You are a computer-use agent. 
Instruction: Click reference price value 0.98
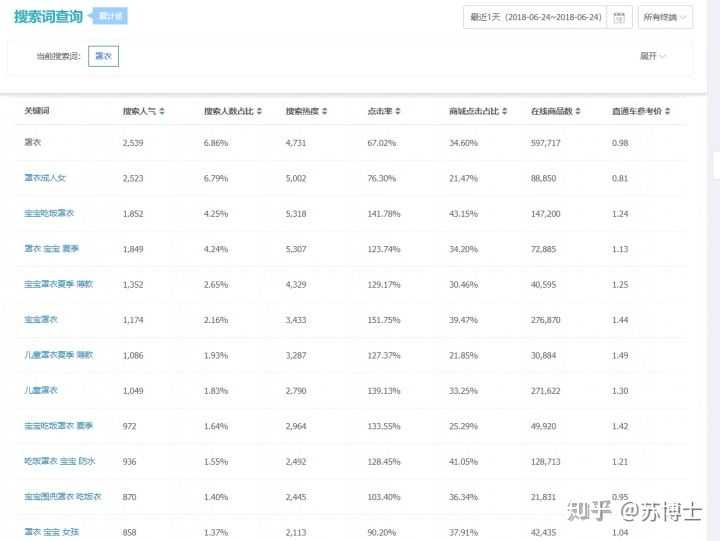[x=620, y=143]
